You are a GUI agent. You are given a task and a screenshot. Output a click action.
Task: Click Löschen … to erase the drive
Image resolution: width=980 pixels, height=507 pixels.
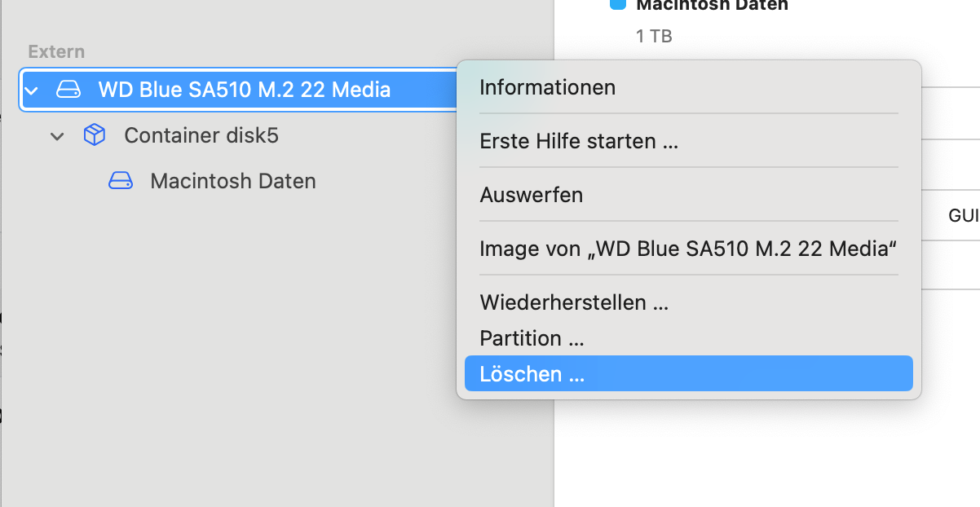click(532, 374)
